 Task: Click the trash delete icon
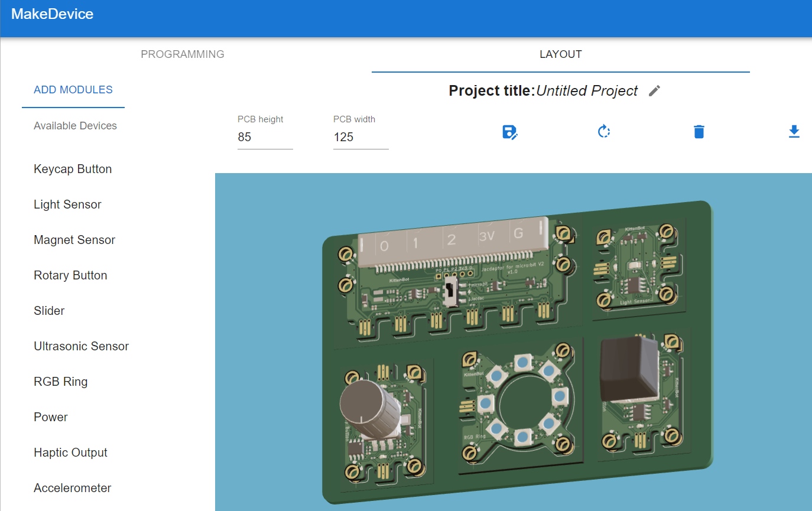699,131
